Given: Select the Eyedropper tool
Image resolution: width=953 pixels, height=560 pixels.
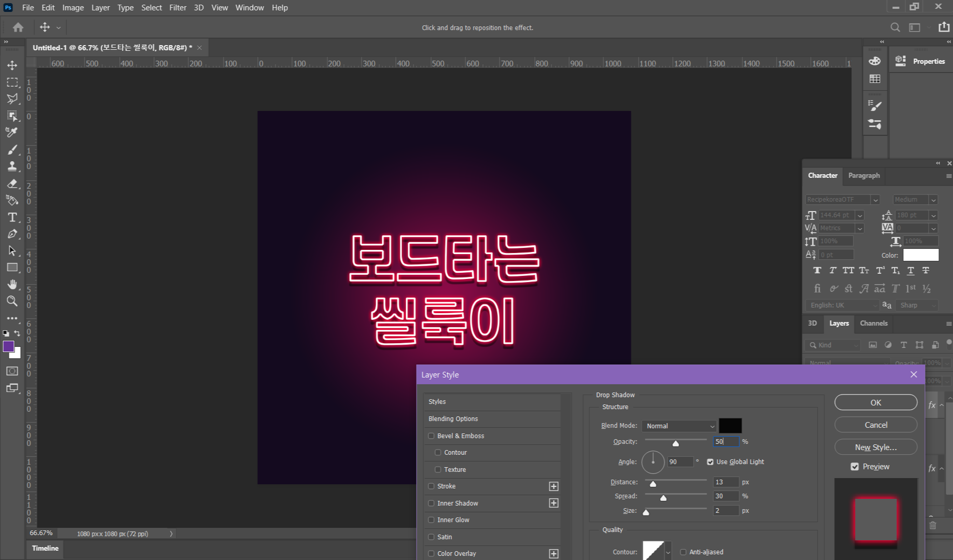Looking at the screenshot, I should [x=12, y=132].
